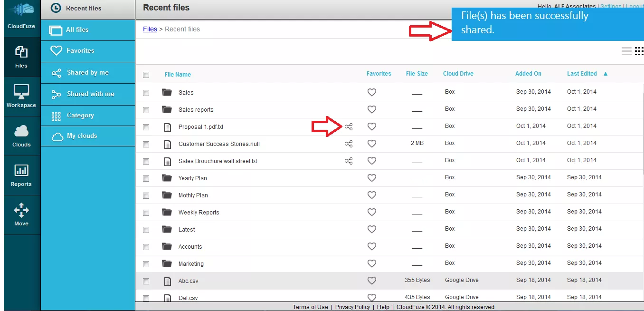Image resolution: width=644 pixels, height=311 pixels.
Task: Click the success notification banner
Action: pos(548,24)
